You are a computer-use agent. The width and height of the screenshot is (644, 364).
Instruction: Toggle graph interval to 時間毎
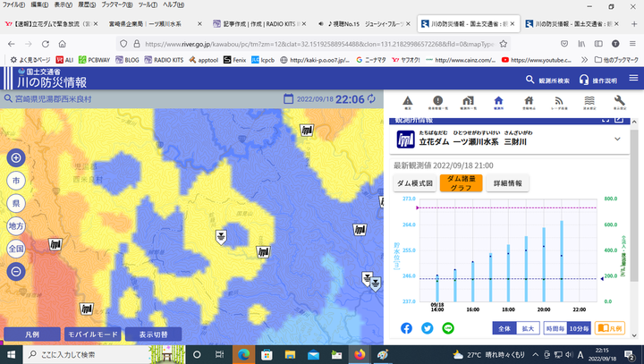click(x=555, y=328)
